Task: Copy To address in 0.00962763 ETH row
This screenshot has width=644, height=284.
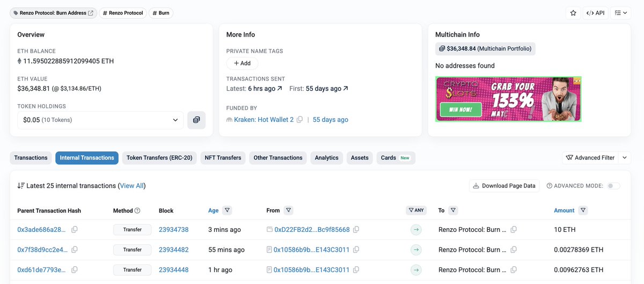Action: pos(514,270)
